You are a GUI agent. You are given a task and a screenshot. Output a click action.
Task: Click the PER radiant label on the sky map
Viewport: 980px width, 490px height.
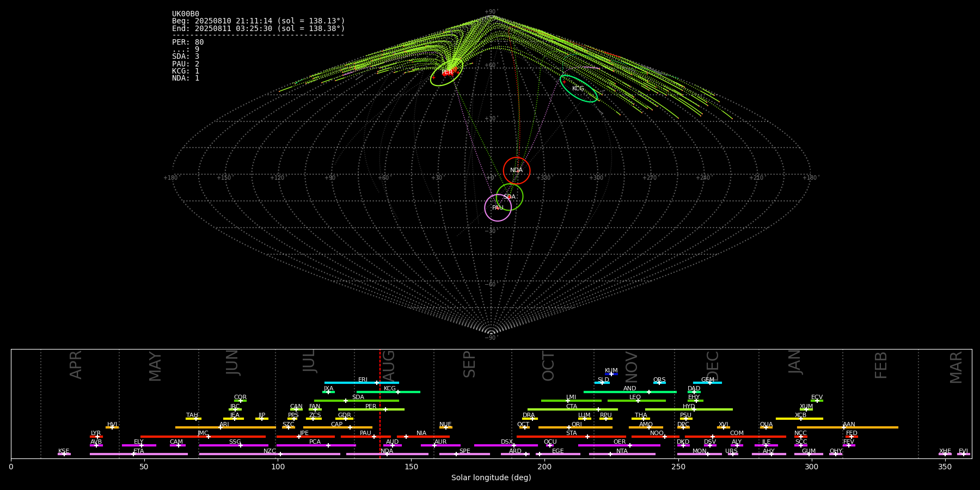tap(447, 72)
